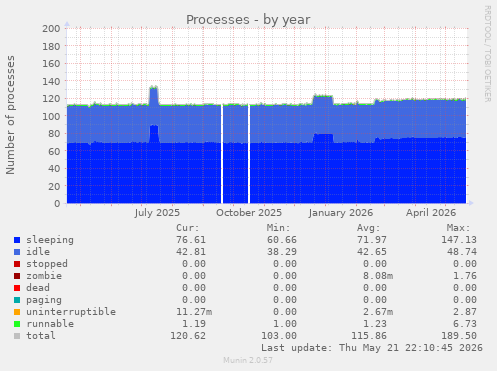Click the y-axis label 60

point(54,151)
